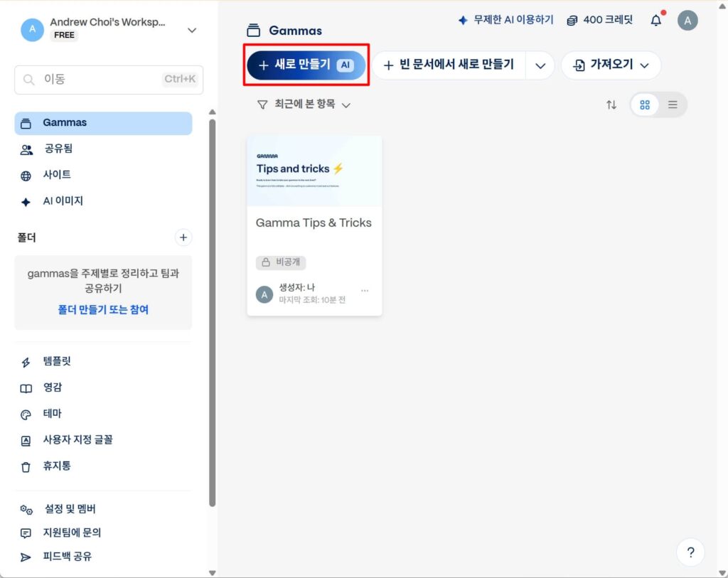The image size is (728, 578).
Task: Click the 폴더 만들기 또는 참여 link
Action: [103, 310]
